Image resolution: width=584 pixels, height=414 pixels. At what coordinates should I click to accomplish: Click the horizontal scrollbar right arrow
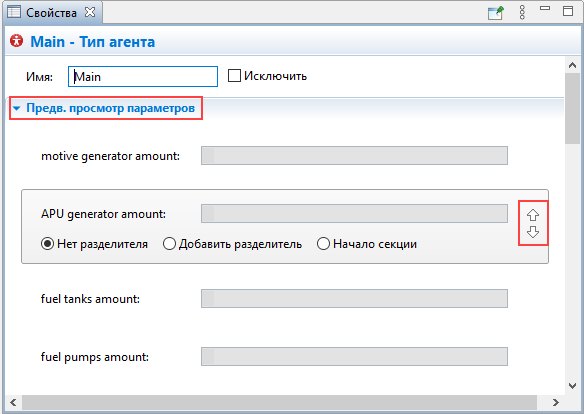coord(556,402)
